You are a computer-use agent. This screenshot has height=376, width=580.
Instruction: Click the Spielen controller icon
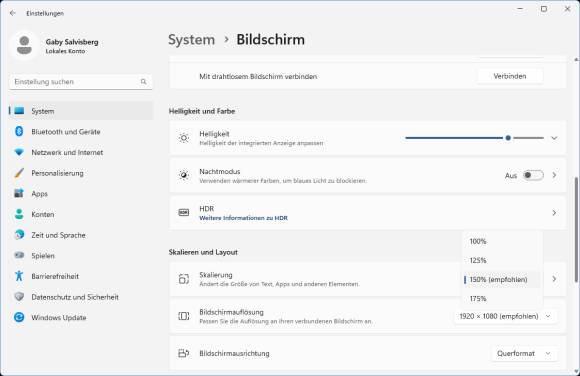19,255
